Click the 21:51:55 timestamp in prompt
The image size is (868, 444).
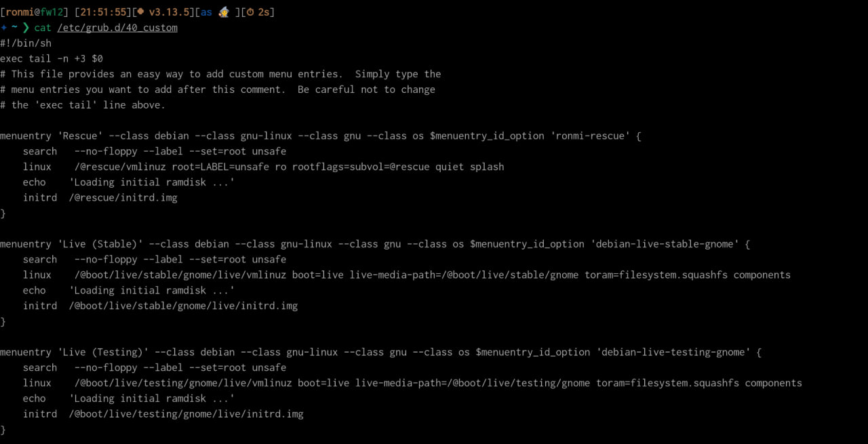103,12
